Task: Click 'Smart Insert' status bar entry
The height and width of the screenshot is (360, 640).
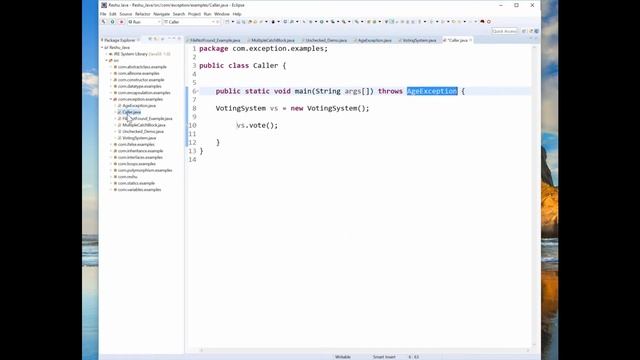Action: (x=384, y=357)
